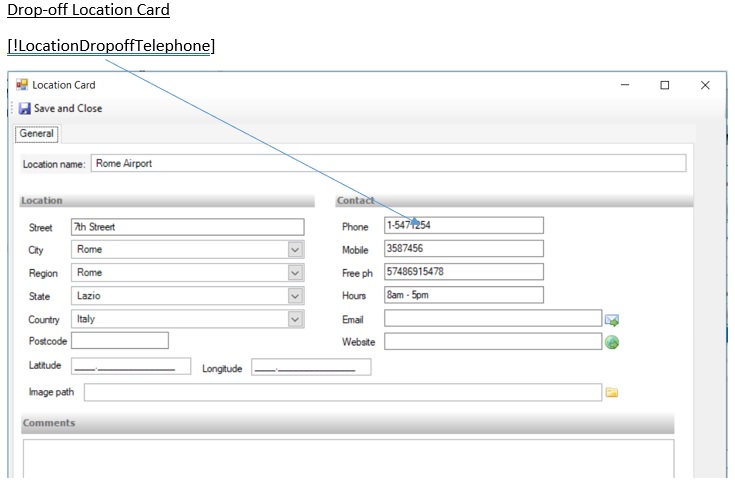Image resolution: width=735 pixels, height=484 pixels.
Task: Open the Country dropdown showing Italy
Action: [x=295, y=319]
